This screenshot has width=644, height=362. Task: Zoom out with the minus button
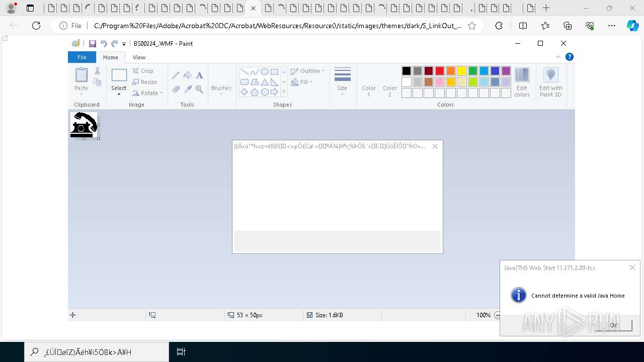pyautogui.click(x=498, y=315)
